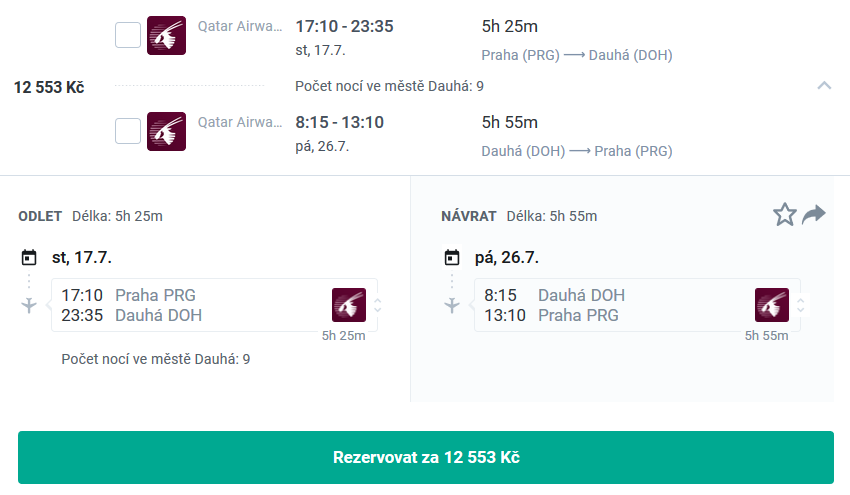The image size is (850, 495).
Task: Tick the checkbox for the 8:15 return flight
Action: pyautogui.click(x=128, y=131)
